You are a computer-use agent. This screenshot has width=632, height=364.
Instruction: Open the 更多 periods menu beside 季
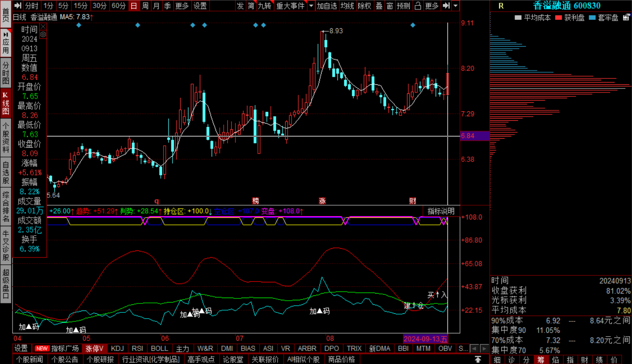click(182, 6)
